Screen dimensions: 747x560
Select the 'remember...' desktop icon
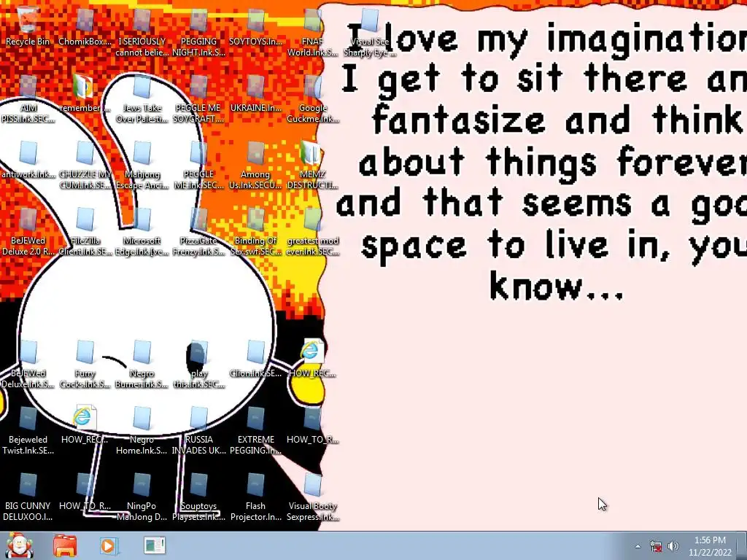[x=85, y=94]
